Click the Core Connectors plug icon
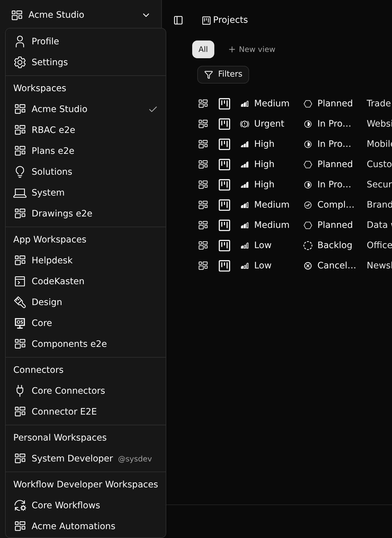 coord(20,391)
